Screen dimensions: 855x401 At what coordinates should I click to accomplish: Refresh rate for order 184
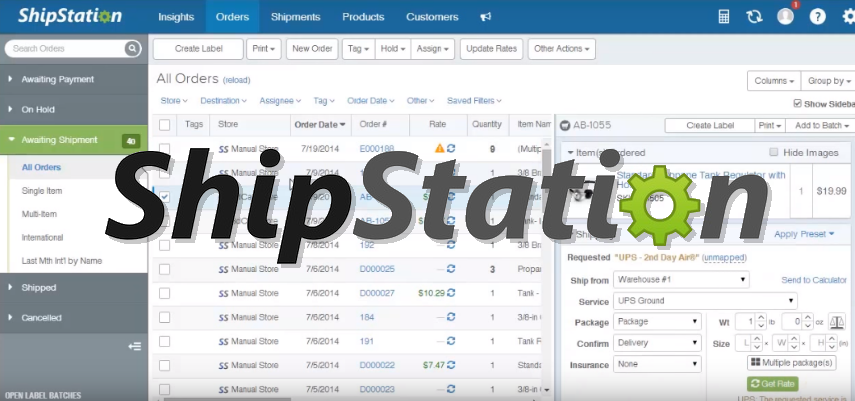click(451, 317)
